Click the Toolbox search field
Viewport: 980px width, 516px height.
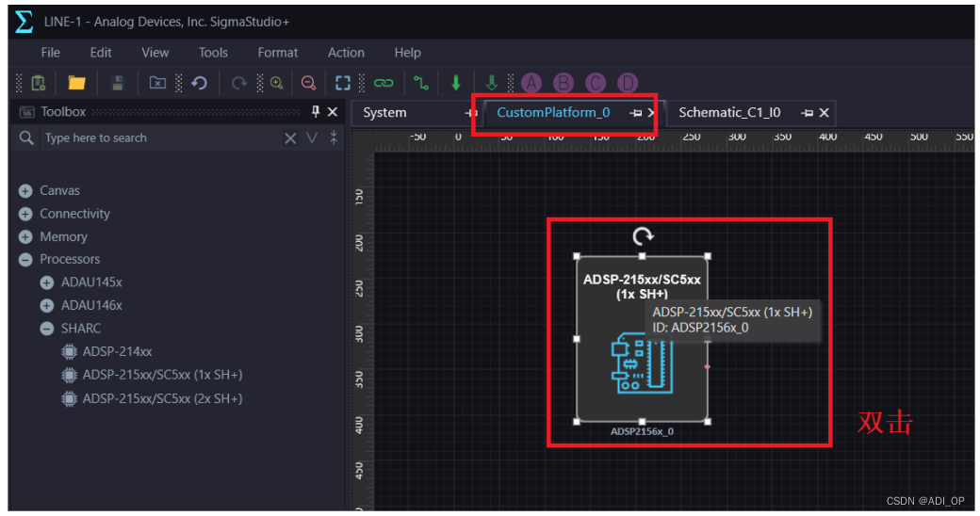(x=161, y=138)
